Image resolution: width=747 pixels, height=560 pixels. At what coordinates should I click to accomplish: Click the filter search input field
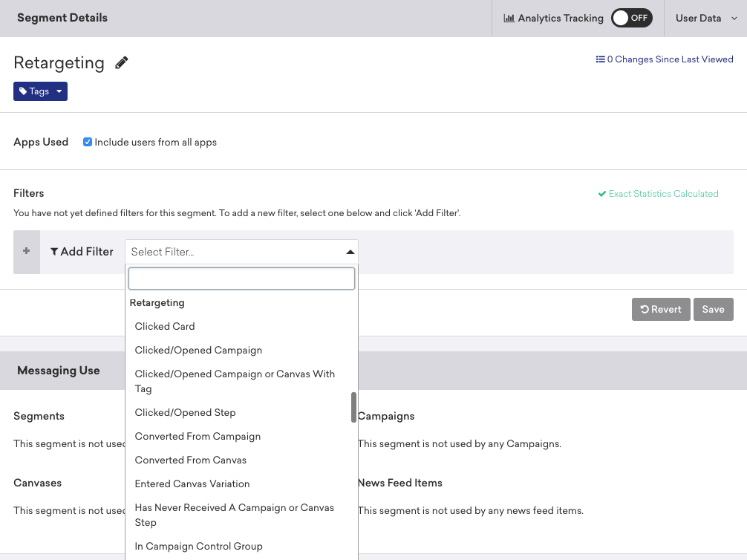[x=241, y=279]
